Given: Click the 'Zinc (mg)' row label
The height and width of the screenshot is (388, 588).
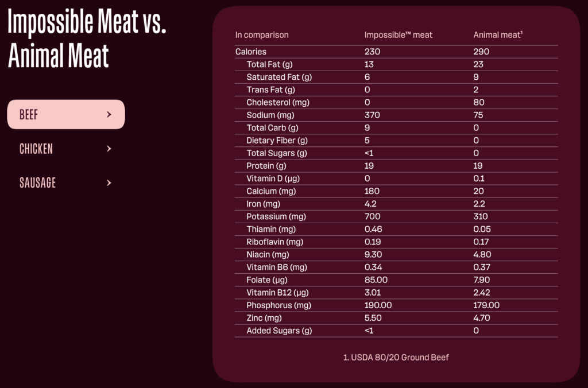Looking at the screenshot, I should (264, 318).
